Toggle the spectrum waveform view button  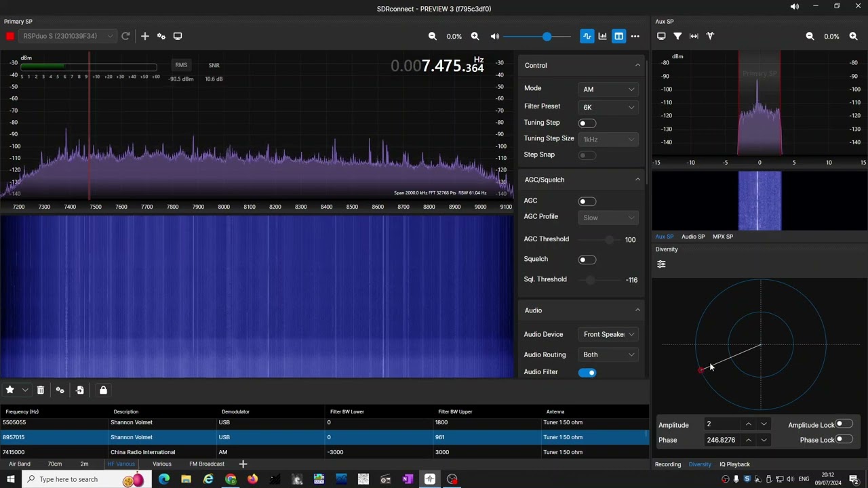click(x=587, y=36)
